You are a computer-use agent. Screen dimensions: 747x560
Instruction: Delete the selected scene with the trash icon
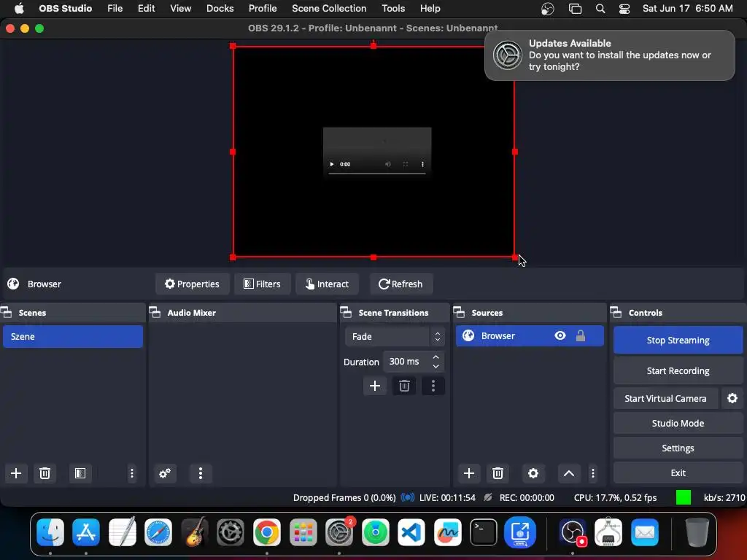point(44,473)
